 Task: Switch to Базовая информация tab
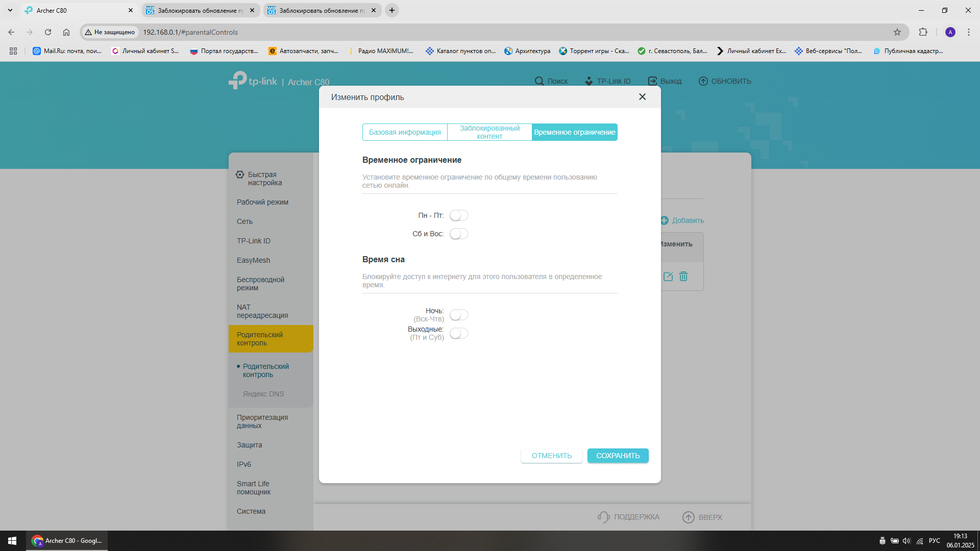405,132
